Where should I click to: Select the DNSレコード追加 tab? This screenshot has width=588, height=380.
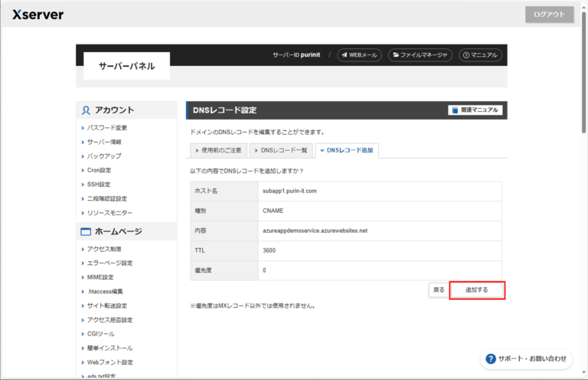click(347, 150)
